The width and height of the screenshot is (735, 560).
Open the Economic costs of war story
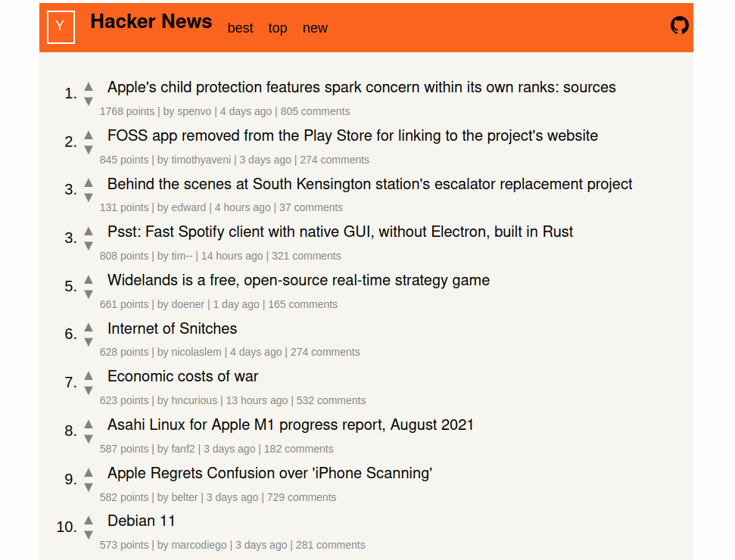(183, 376)
